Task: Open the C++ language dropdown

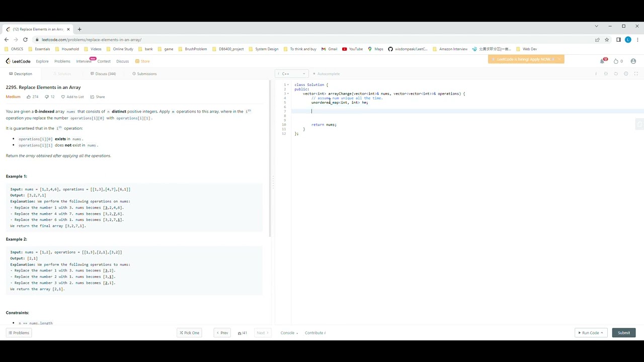Action: click(291, 74)
